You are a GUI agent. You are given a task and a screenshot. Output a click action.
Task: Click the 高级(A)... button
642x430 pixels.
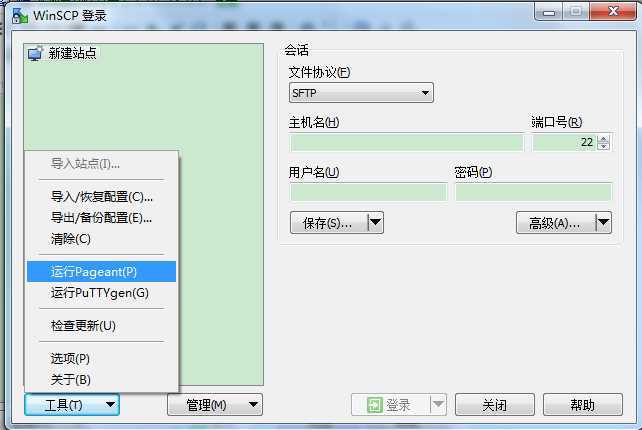(x=556, y=223)
